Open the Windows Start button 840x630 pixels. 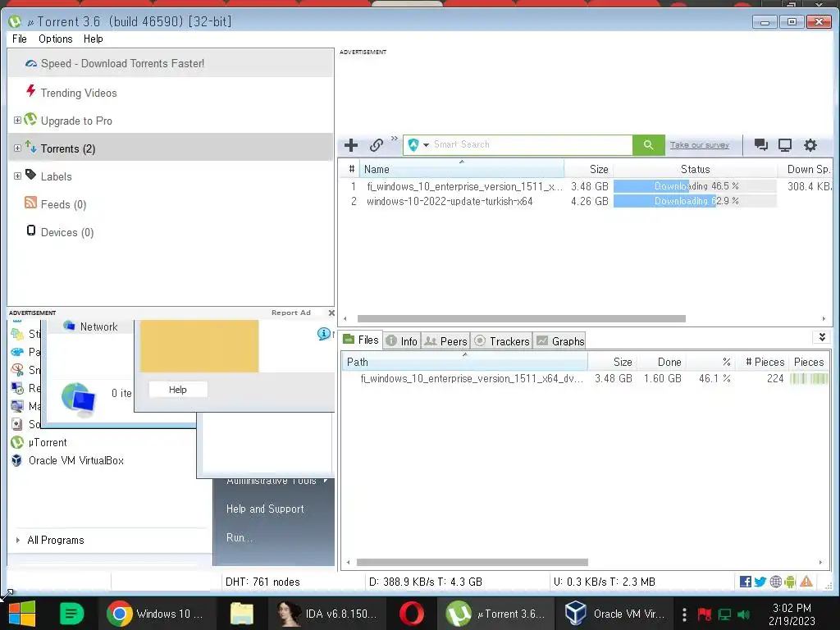tap(22, 614)
